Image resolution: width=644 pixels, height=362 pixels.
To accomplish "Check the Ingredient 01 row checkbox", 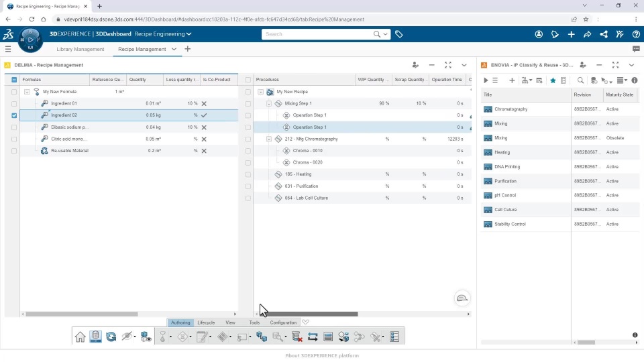I will coord(14,104).
